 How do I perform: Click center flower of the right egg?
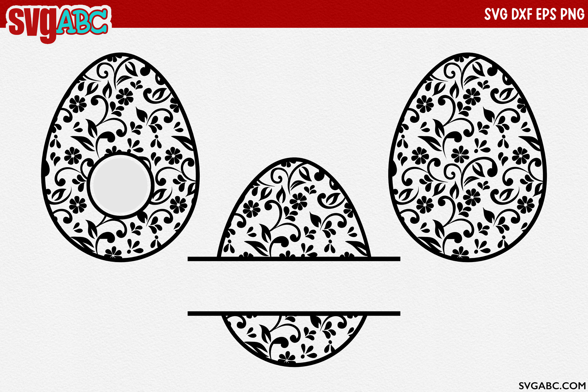[x=460, y=154]
